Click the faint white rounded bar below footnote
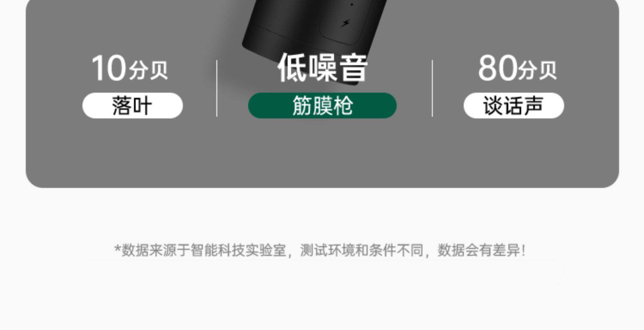The image size is (644, 330). tap(321, 271)
